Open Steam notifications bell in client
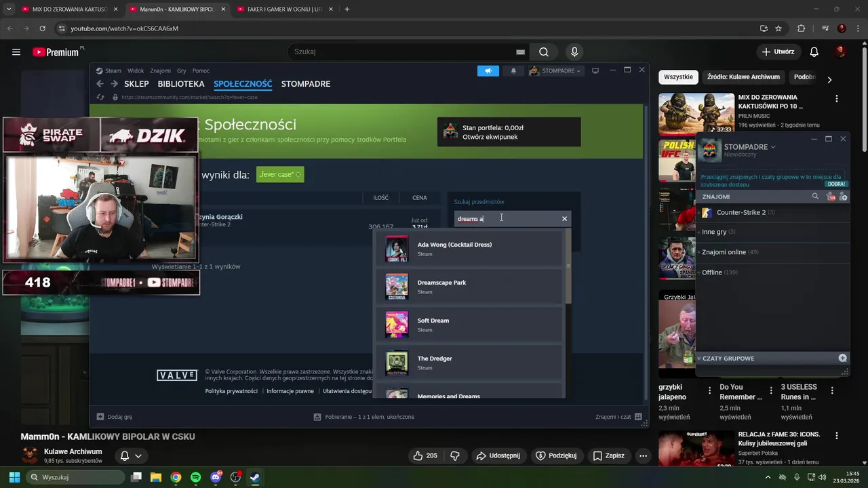The height and width of the screenshot is (488, 868). click(x=513, y=70)
